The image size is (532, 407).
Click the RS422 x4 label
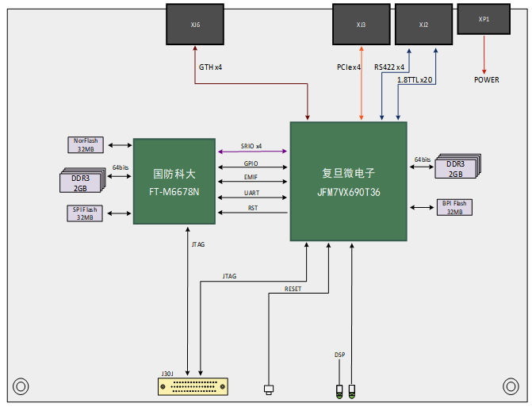point(389,67)
